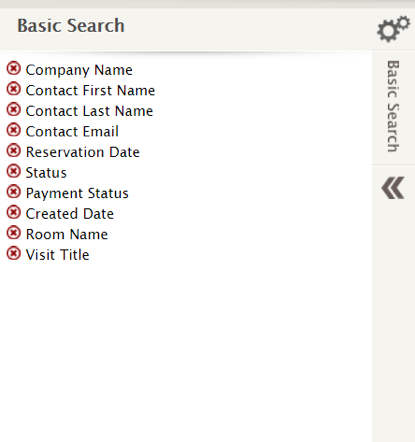Remove the Contact First Name field

click(14, 89)
